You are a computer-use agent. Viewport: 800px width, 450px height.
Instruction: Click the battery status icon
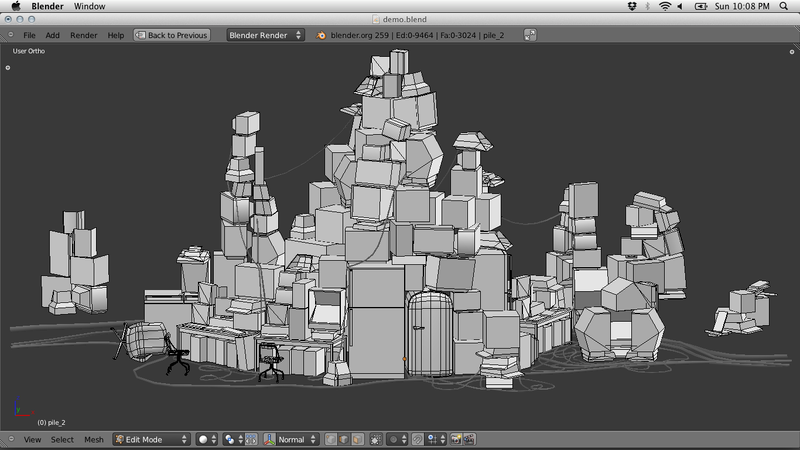click(701, 6)
